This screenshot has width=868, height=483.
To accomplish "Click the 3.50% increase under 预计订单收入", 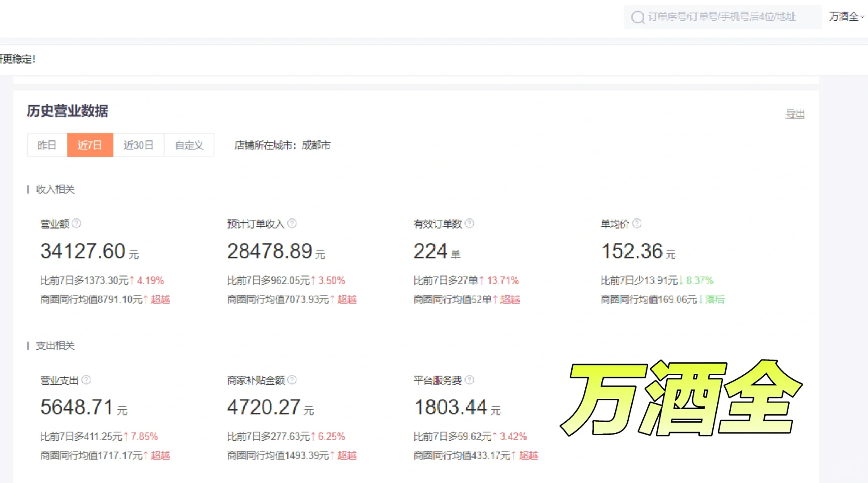I will (x=332, y=280).
